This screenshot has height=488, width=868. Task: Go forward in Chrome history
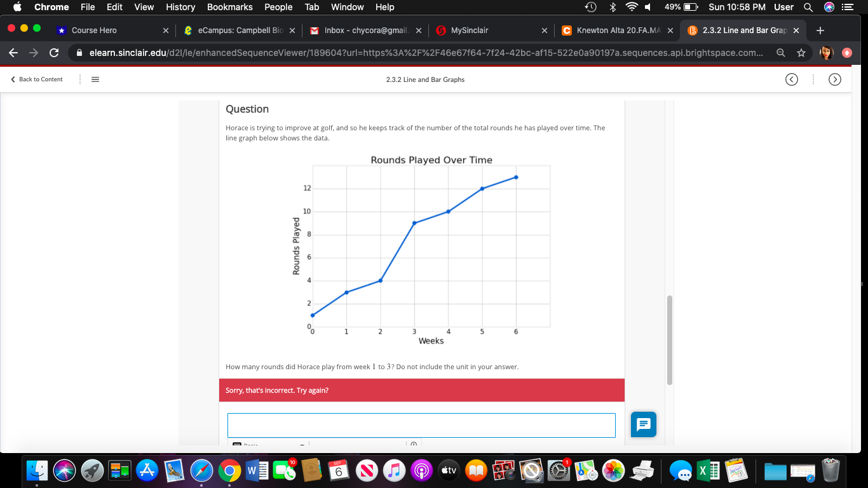point(34,53)
